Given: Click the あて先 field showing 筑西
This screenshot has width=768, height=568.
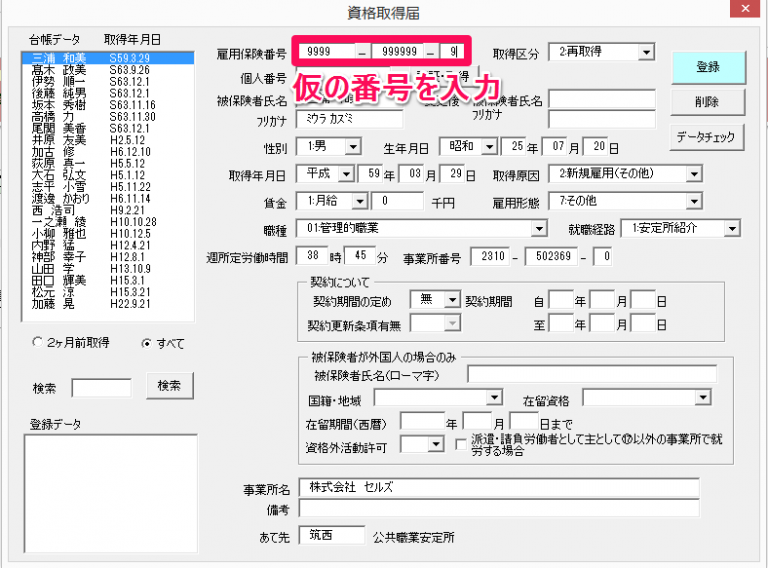Looking at the screenshot, I should pos(332,536).
